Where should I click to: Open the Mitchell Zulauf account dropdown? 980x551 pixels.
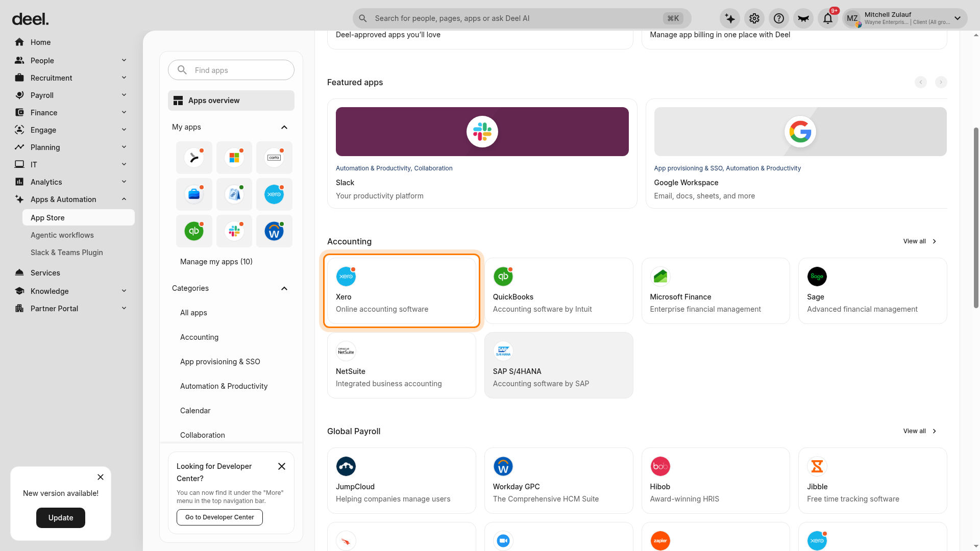pyautogui.click(x=905, y=18)
